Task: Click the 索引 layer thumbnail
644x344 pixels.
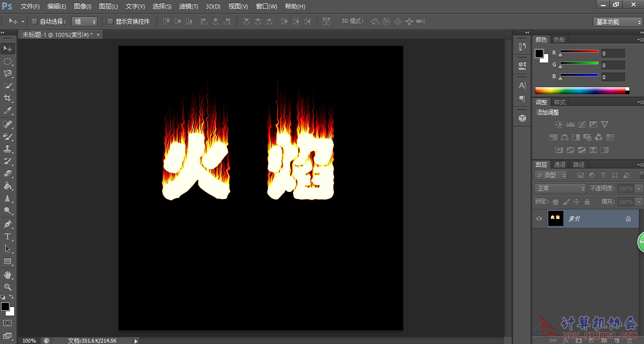Action: tap(555, 218)
